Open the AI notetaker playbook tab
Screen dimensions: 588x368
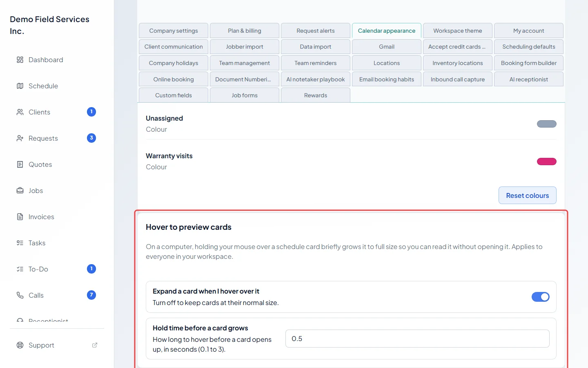(x=316, y=79)
